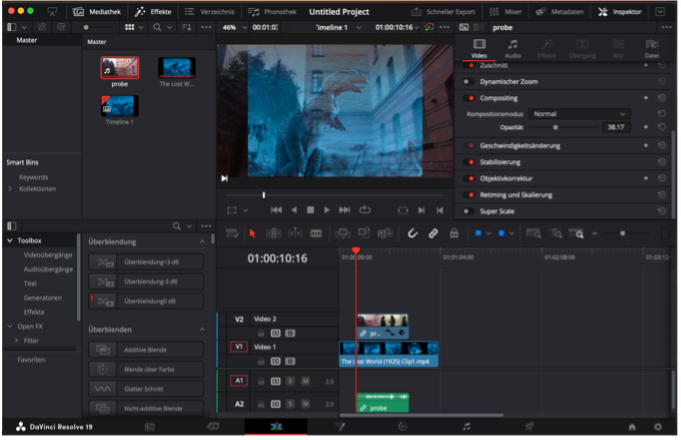This screenshot has height=440, width=681.
Task: Toggle Retiming und Skalierung switch
Action: coord(469,195)
